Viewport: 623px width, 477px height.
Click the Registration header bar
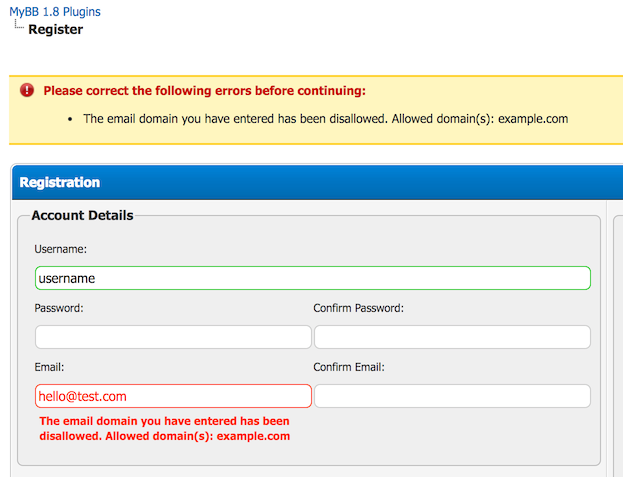coord(320,183)
